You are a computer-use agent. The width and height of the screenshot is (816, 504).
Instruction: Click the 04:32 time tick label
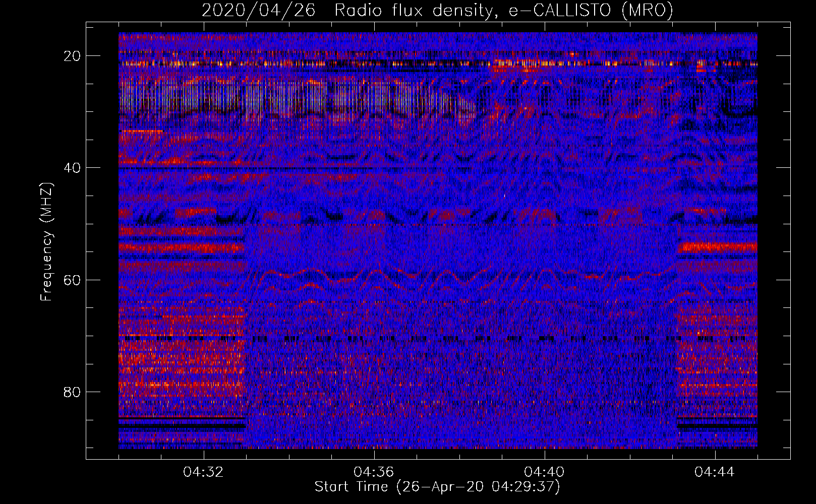(203, 472)
